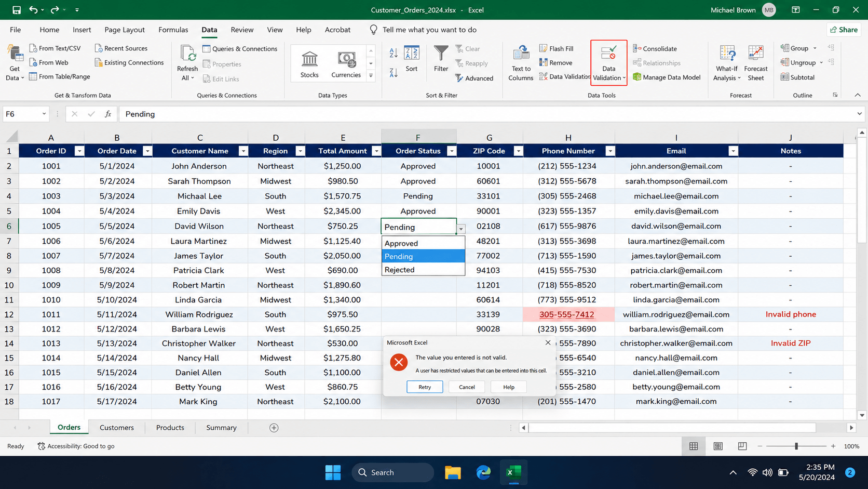
Task: Open the File menu
Action: 16,30
